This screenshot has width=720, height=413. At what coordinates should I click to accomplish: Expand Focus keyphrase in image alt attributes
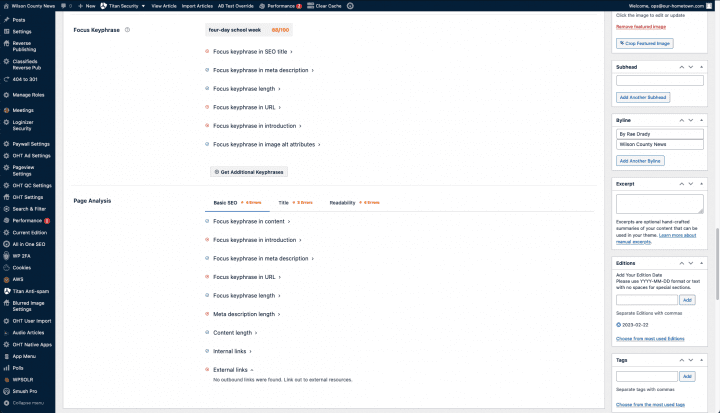[x=266, y=144]
